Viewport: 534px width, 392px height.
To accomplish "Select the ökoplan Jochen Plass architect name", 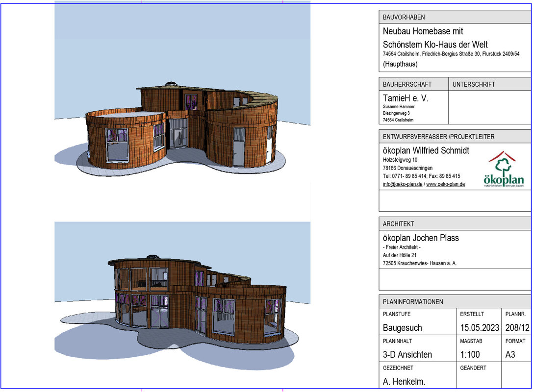I will pos(421,238).
